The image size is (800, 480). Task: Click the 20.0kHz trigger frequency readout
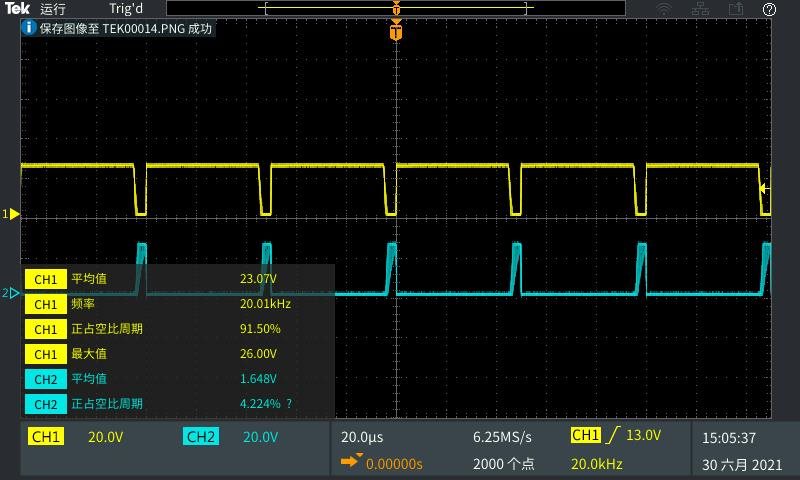click(596, 464)
